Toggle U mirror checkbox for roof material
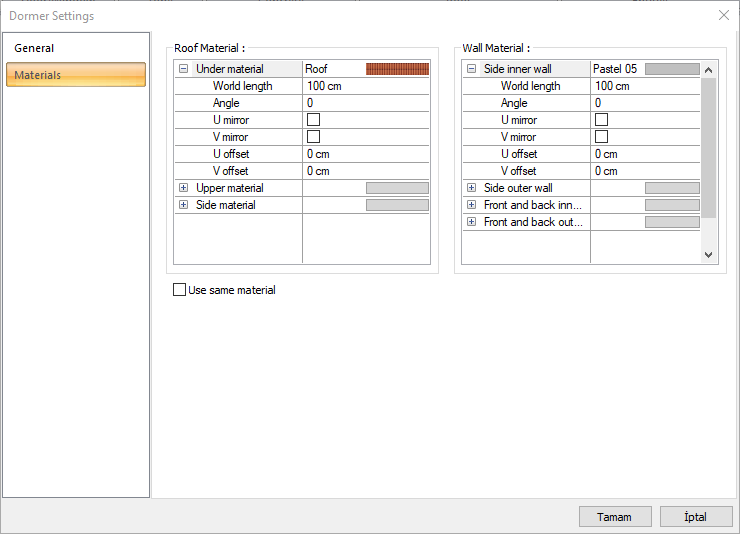740x534 pixels. click(x=313, y=120)
